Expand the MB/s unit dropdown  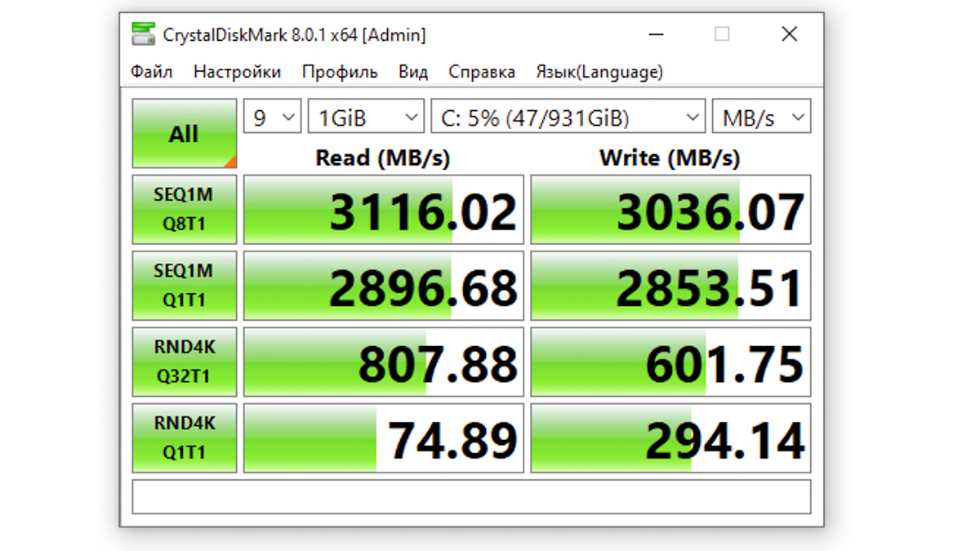pyautogui.click(x=762, y=118)
